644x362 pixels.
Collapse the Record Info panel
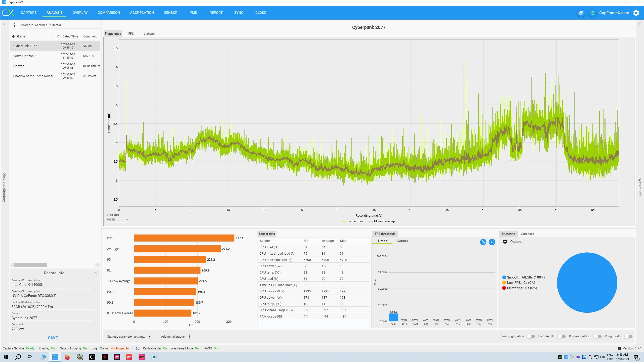(95, 273)
